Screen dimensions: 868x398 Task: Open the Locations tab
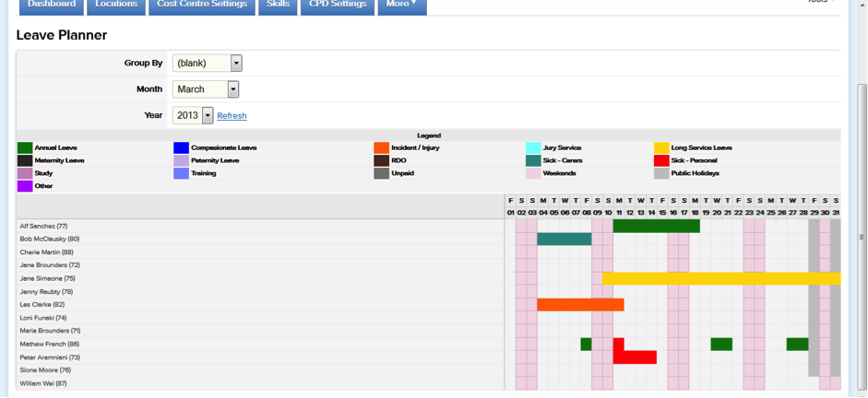(x=116, y=6)
